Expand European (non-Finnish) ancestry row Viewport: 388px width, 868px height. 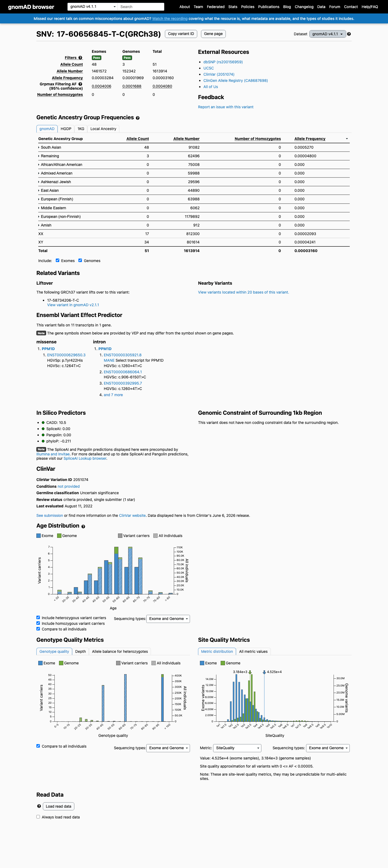[x=59, y=217]
